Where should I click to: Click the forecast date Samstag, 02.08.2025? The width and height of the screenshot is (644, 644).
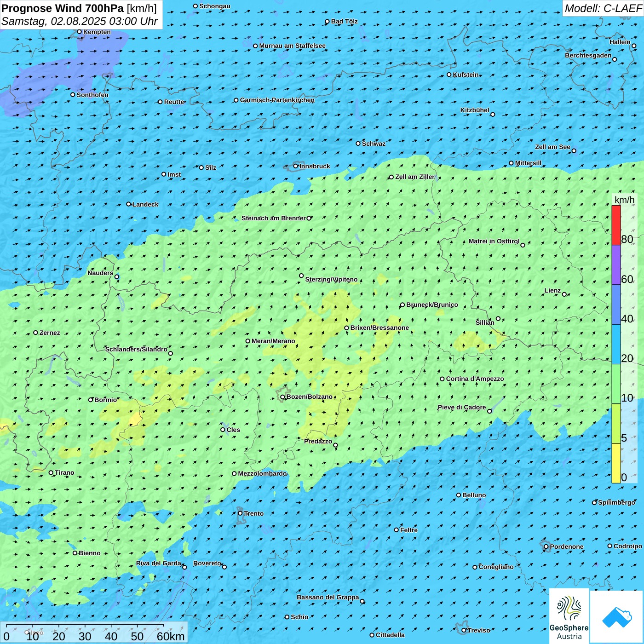[79, 21]
